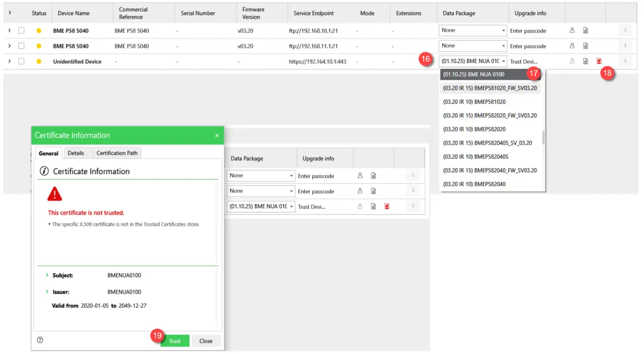The height and width of the screenshot is (354, 644).
Task: Choose (03.20 IR 15) BMEP582020_FW_SV03.20 from the list
Action: click(490, 115)
